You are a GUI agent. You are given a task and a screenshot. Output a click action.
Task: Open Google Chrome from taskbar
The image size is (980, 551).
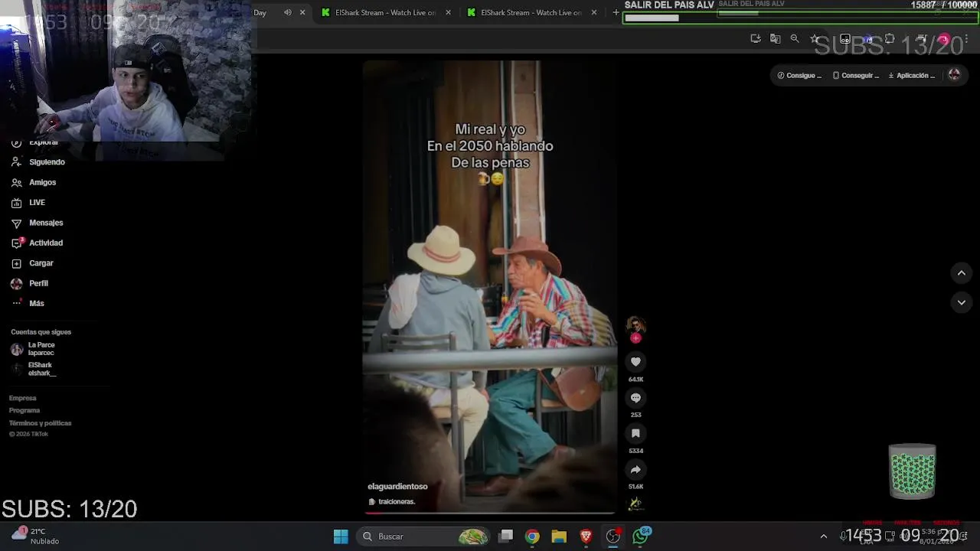pos(532,536)
